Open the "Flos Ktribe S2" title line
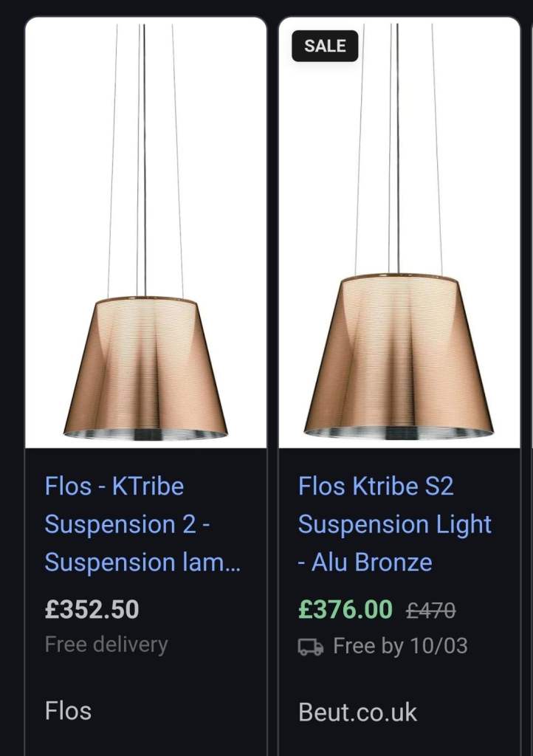This screenshot has height=756, width=533. click(x=376, y=487)
